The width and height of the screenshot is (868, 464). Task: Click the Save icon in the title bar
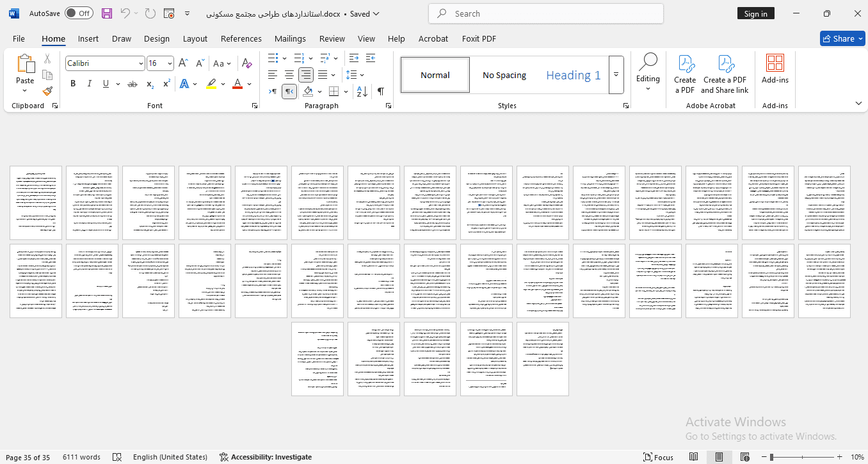point(107,13)
